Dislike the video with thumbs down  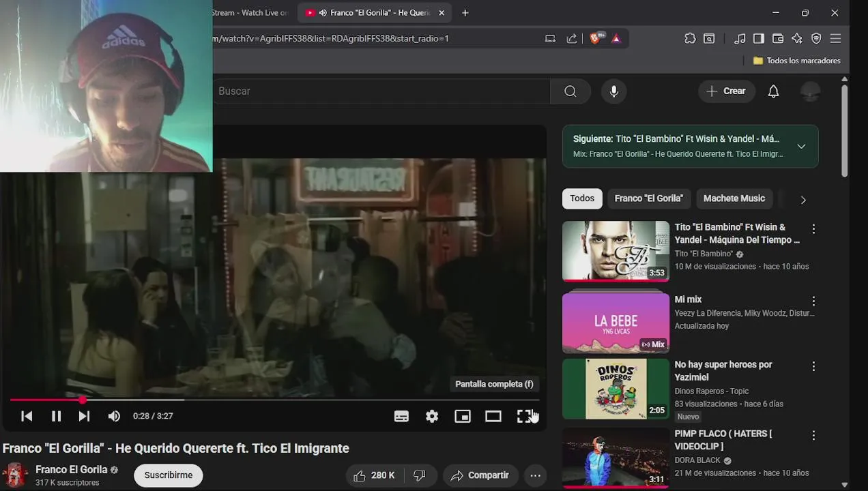[420, 475]
